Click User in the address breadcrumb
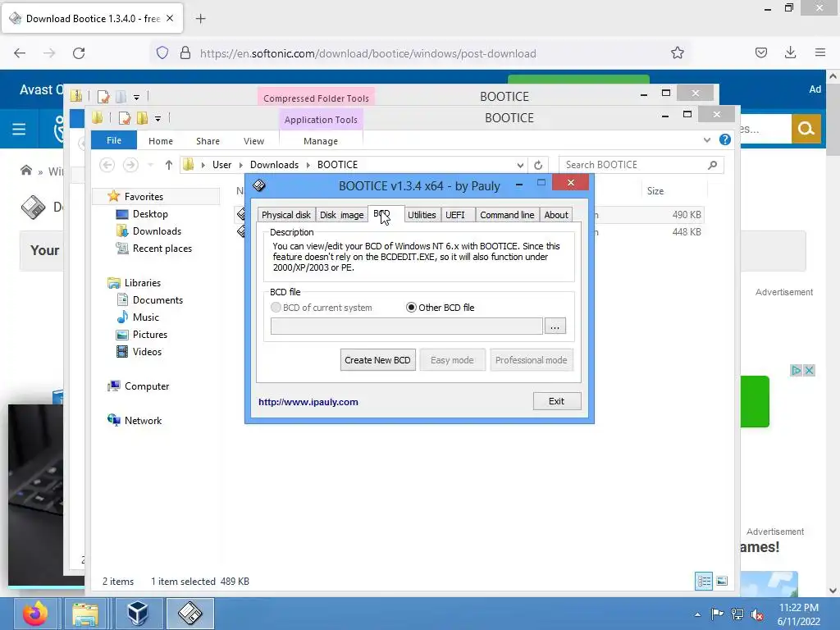Viewport: 840px width, 630px height. tap(221, 165)
